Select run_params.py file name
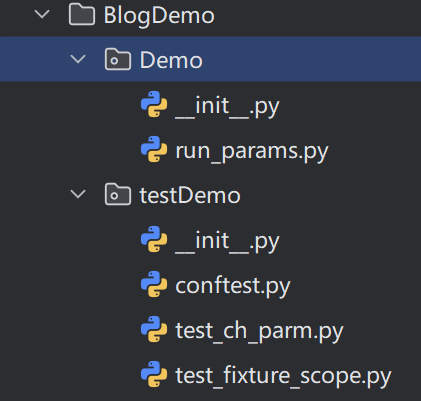Image resolution: width=421 pixels, height=401 pixels. 252,152
